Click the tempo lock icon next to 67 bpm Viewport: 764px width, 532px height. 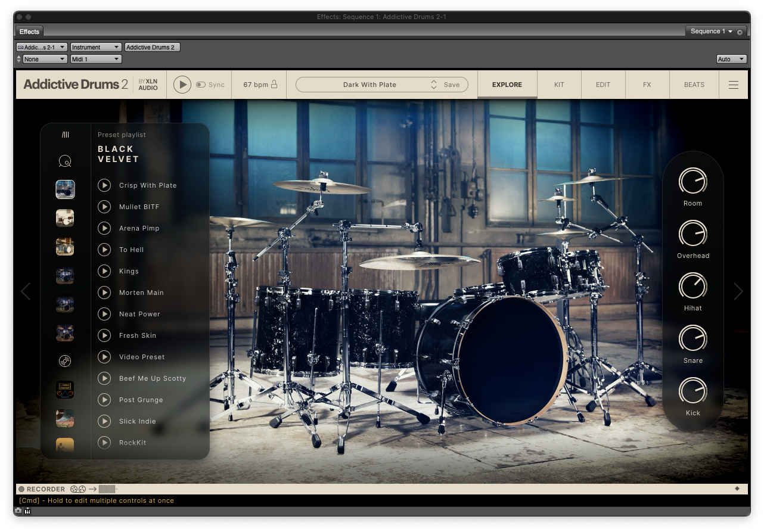274,85
